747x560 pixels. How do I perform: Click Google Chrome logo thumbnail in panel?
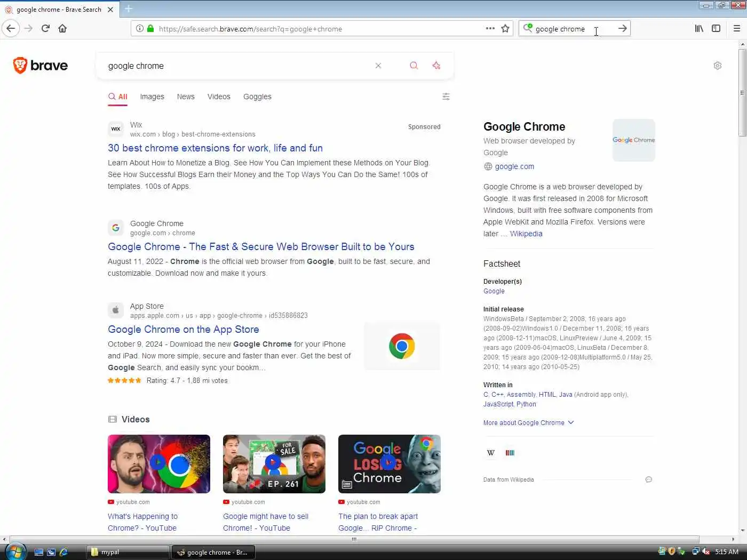click(x=633, y=140)
